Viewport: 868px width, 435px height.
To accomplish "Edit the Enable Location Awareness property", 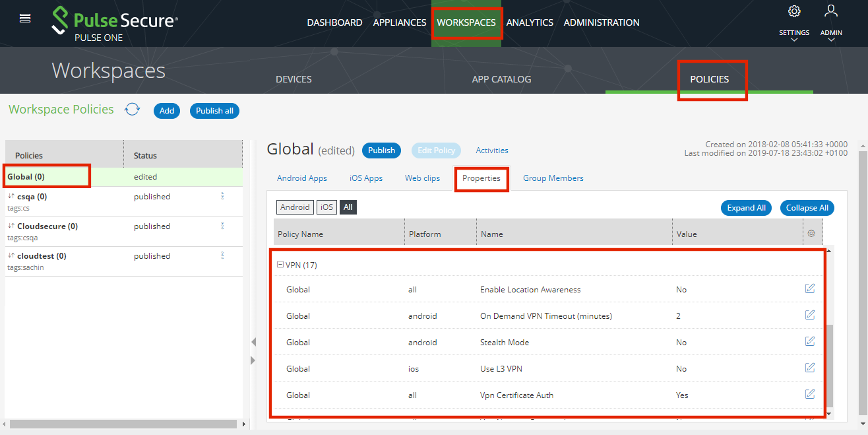I will click(809, 288).
